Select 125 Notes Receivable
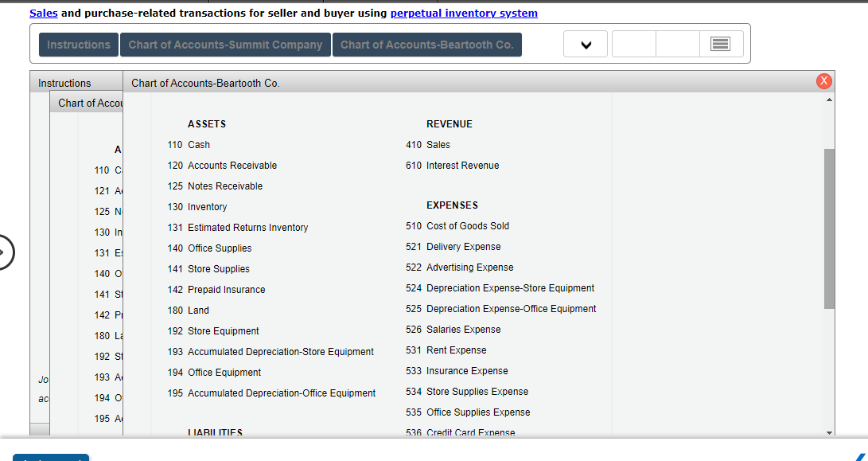Viewport: 868px width, 461px height. click(215, 186)
